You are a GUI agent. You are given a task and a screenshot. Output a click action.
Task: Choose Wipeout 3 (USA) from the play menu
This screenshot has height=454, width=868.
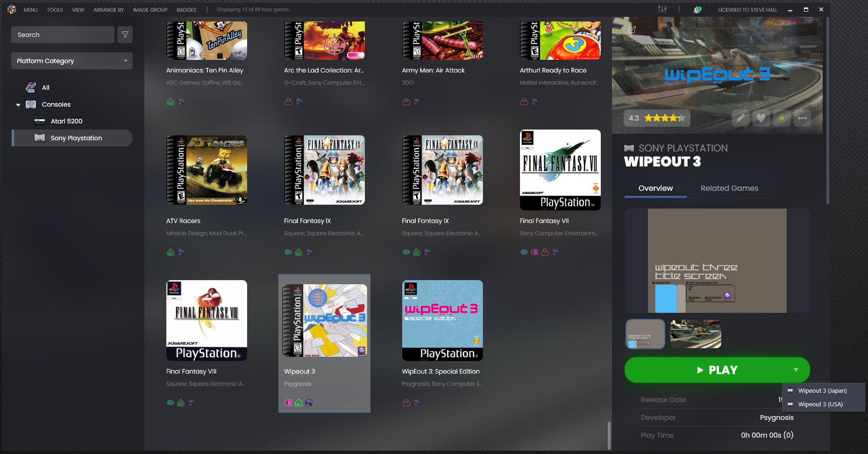coord(824,404)
